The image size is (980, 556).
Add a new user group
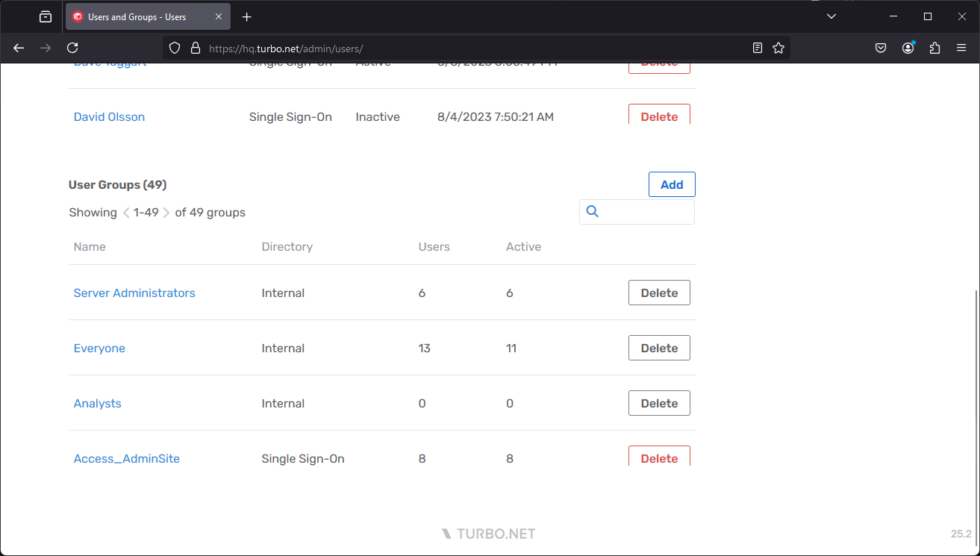click(x=672, y=184)
